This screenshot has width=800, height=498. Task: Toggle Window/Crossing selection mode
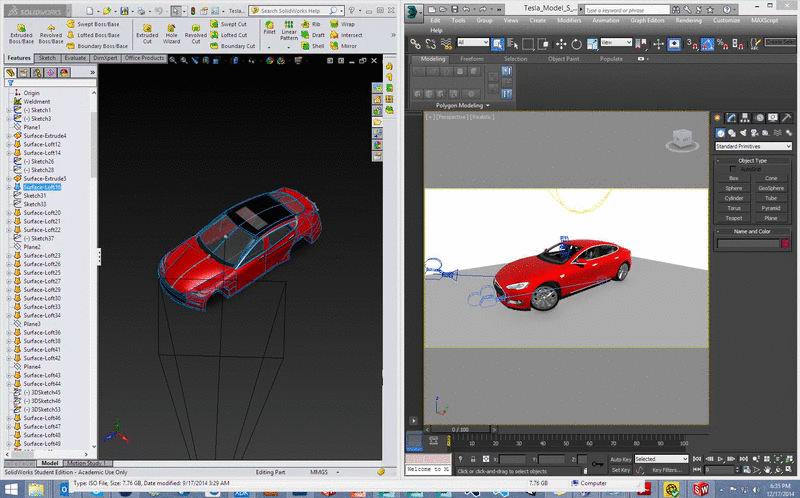click(543, 44)
